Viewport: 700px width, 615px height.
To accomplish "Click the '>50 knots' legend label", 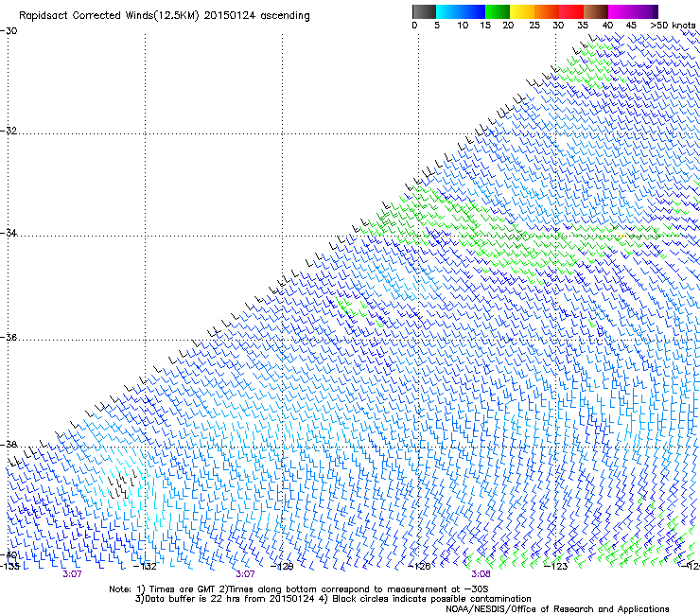I will [x=673, y=26].
